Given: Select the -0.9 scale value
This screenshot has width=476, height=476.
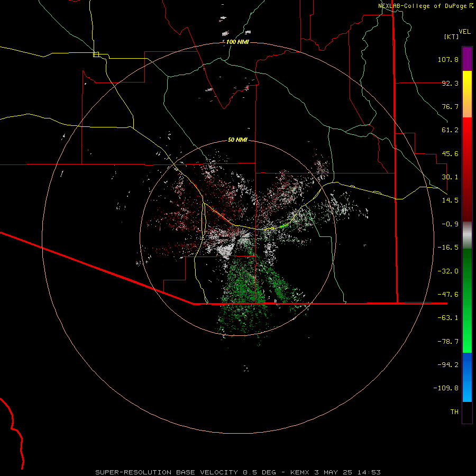Looking at the screenshot, I should click(x=450, y=224).
